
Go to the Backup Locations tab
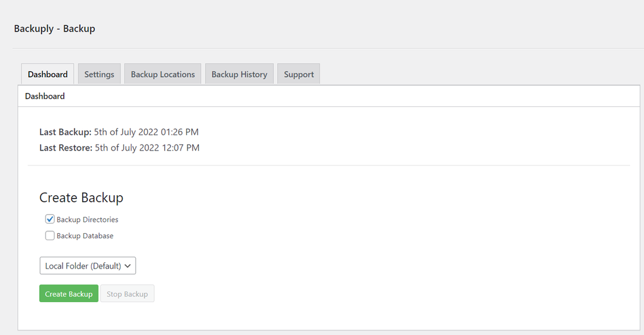[163, 74]
